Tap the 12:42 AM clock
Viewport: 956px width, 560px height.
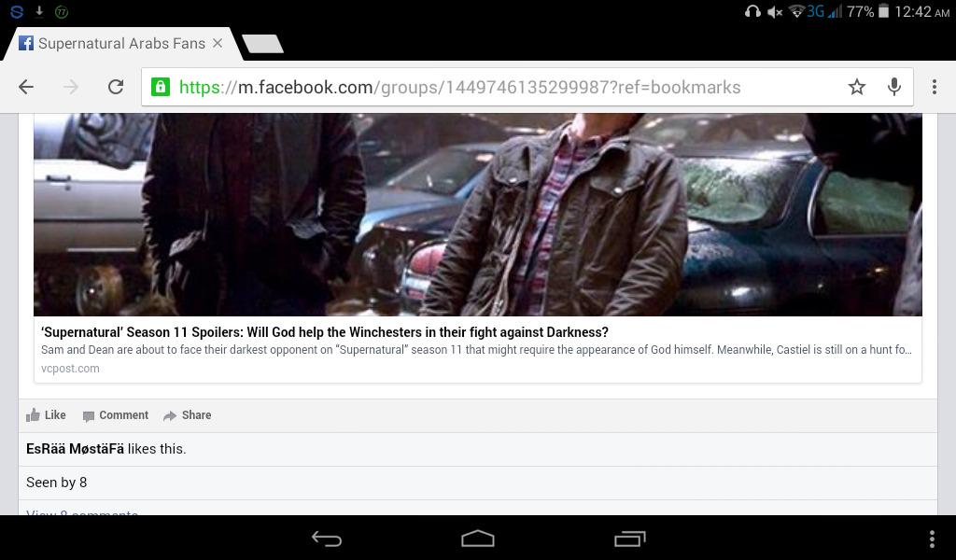921,11
